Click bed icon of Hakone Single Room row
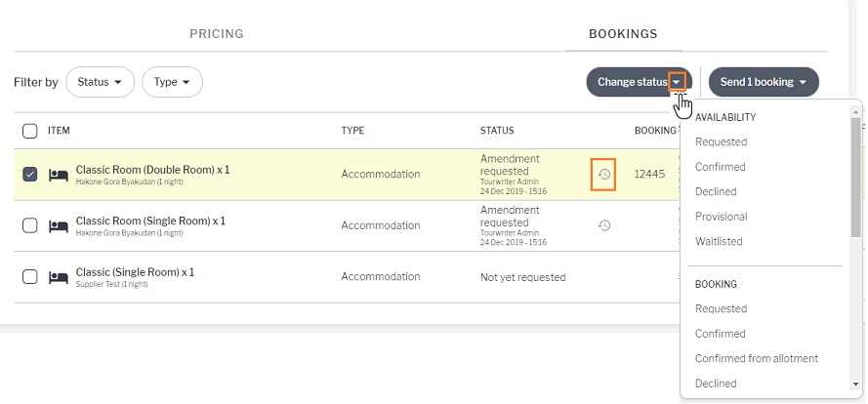This screenshot has height=404, width=868. coord(59,226)
